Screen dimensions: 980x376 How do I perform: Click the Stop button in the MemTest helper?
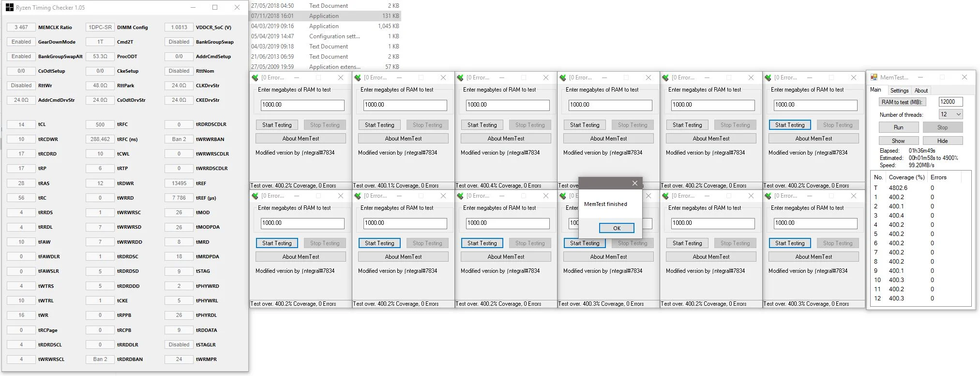[942, 127]
